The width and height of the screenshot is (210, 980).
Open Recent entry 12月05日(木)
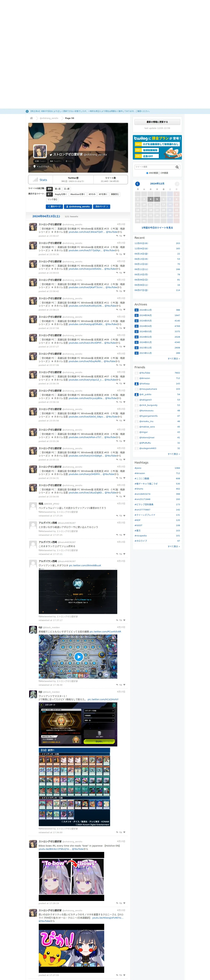tap(141, 243)
